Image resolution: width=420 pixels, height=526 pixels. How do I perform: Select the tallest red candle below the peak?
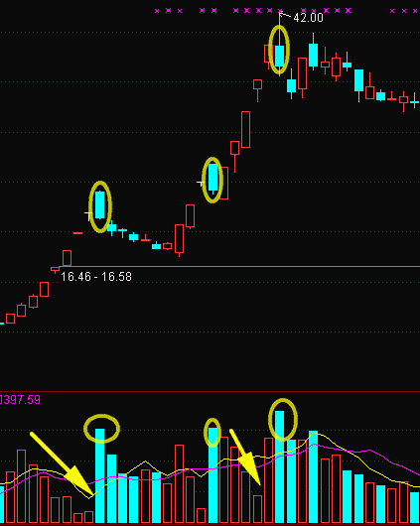245,129
